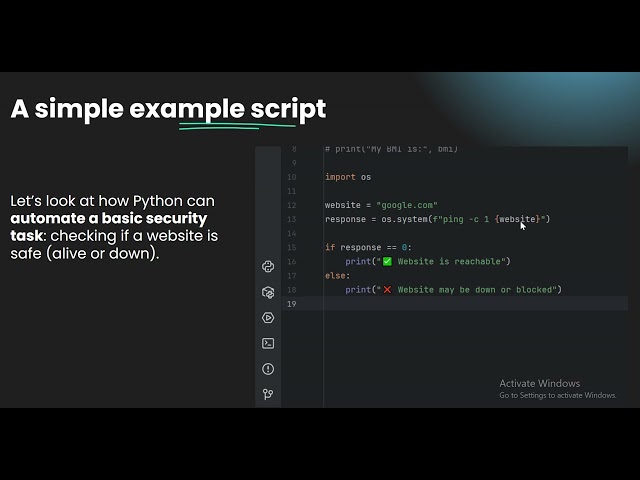Click the 'if response == 0:' line
Viewport: 640px width, 480px height.
[x=368, y=247]
